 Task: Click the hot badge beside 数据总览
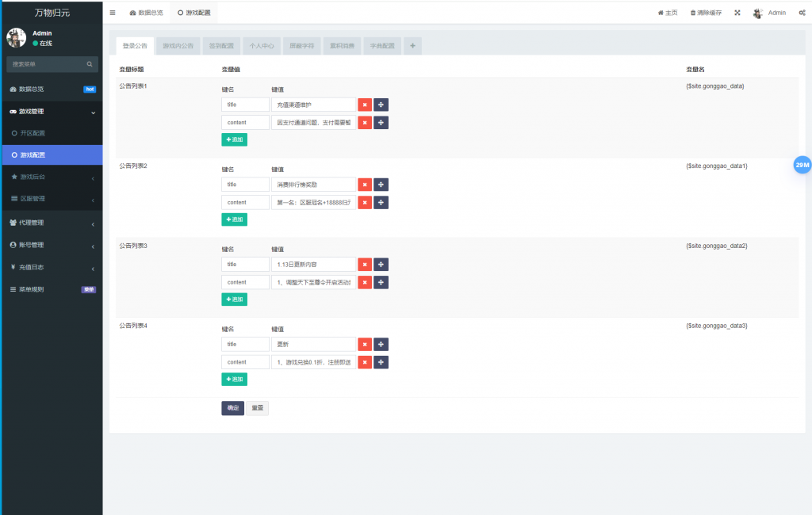pos(90,90)
